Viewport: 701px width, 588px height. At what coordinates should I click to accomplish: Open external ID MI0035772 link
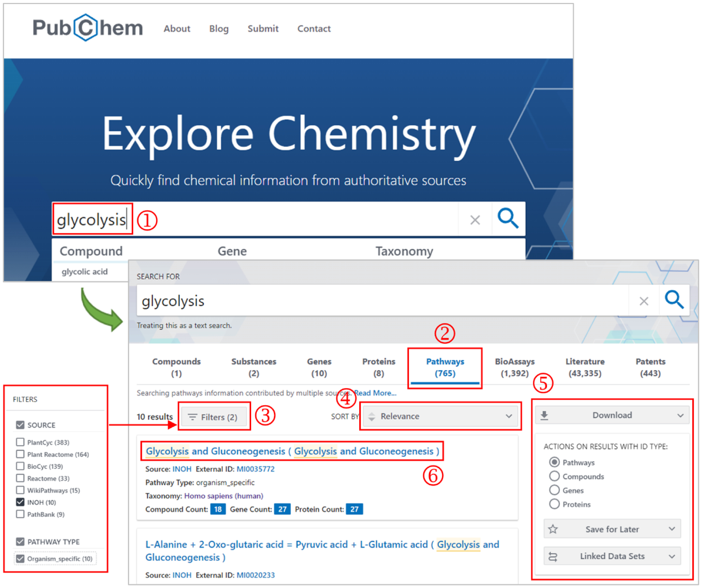[x=256, y=469]
